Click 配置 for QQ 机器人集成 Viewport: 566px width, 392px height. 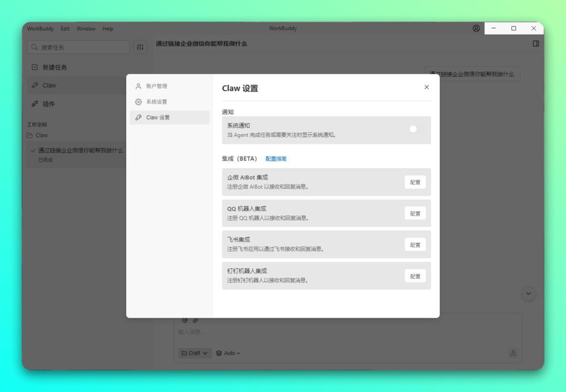point(415,213)
